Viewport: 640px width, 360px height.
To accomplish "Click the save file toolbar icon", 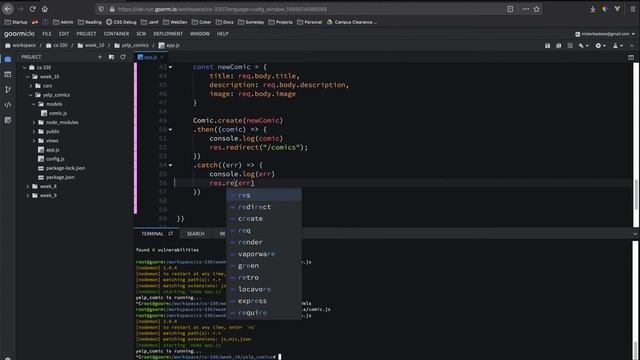I will [x=547, y=46].
